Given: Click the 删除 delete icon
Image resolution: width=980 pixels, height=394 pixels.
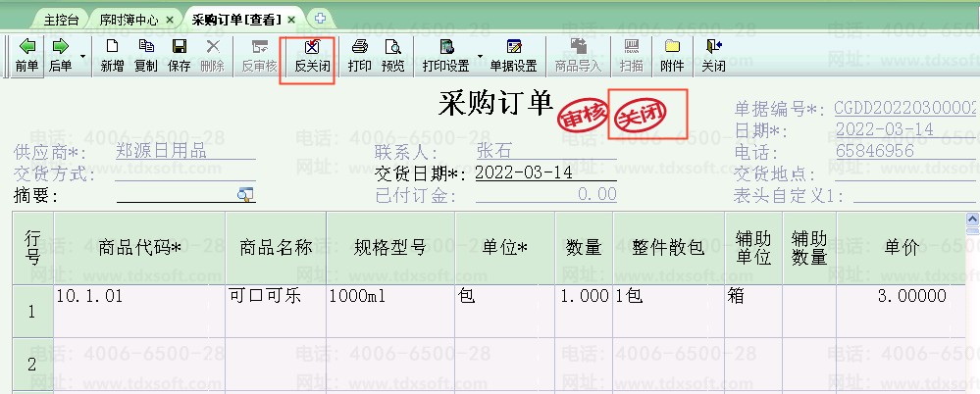Looking at the screenshot, I should 213,56.
